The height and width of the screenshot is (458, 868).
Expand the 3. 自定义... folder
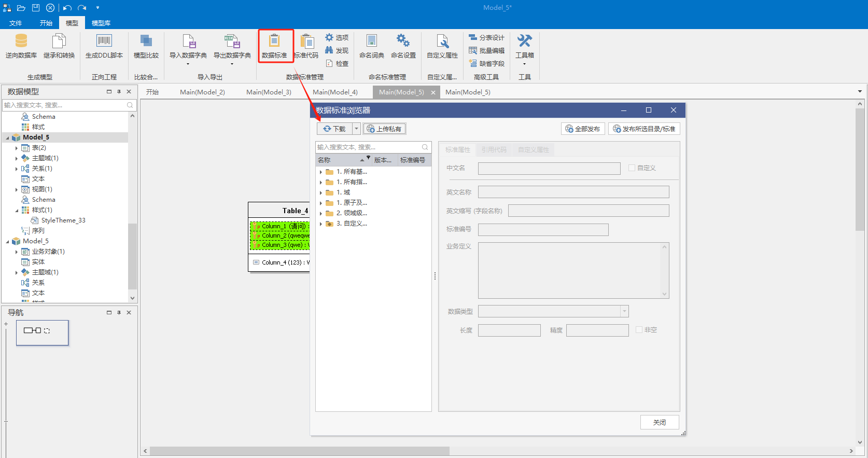(x=321, y=224)
